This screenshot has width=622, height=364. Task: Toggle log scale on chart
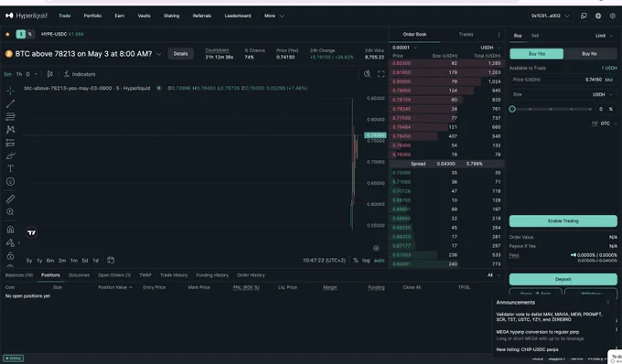[x=366, y=261]
